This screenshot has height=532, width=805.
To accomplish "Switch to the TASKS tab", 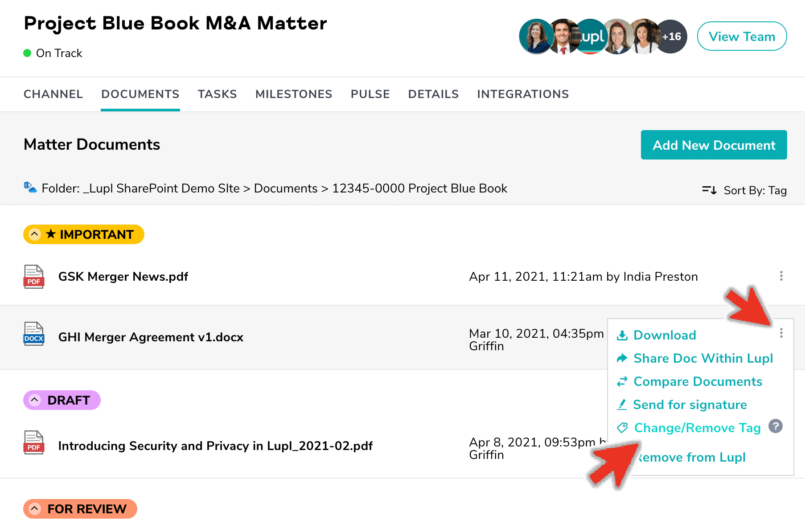I will [x=217, y=94].
